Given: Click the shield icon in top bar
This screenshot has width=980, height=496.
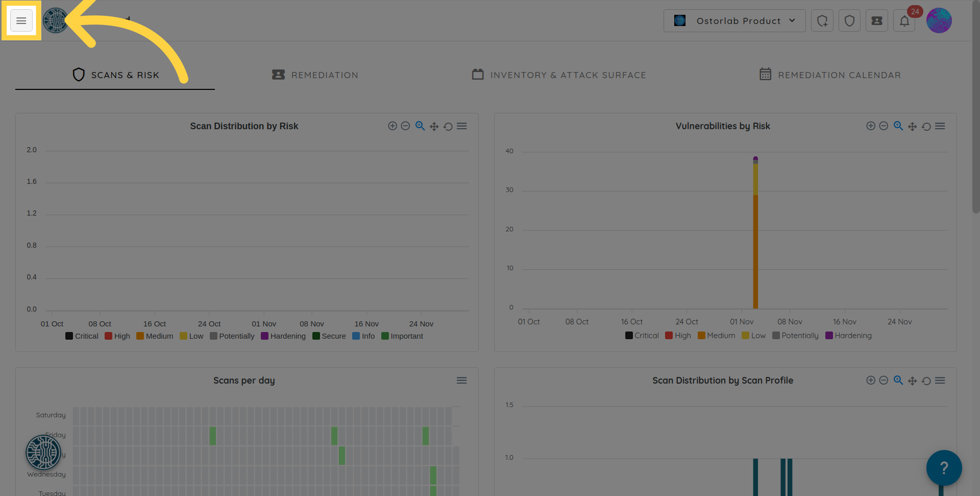Looking at the screenshot, I should click(x=849, y=21).
